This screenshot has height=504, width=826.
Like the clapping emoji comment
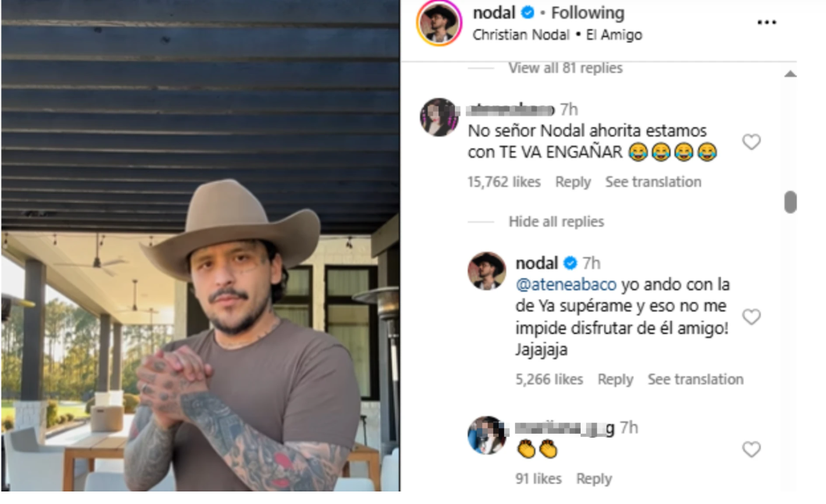(x=751, y=449)
